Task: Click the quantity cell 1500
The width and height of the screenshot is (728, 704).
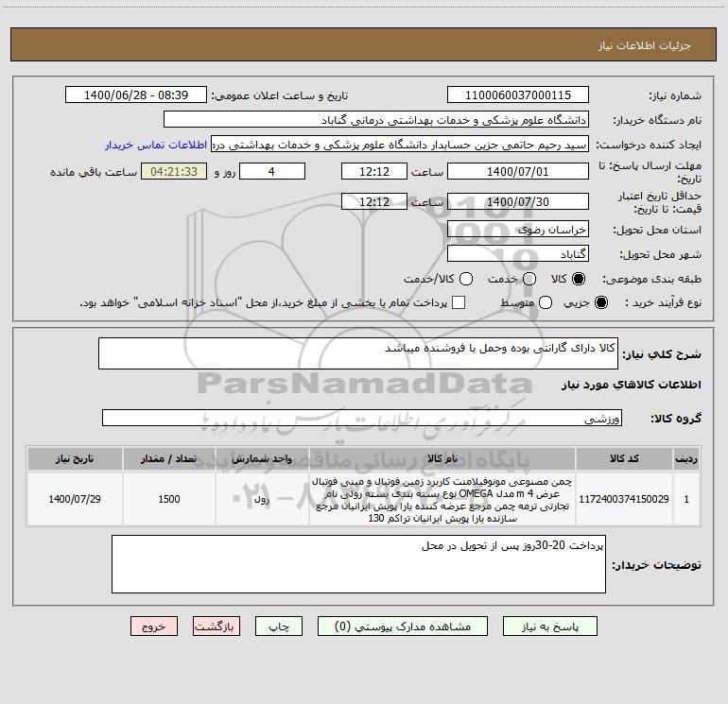Action: [x=169, y=499]
